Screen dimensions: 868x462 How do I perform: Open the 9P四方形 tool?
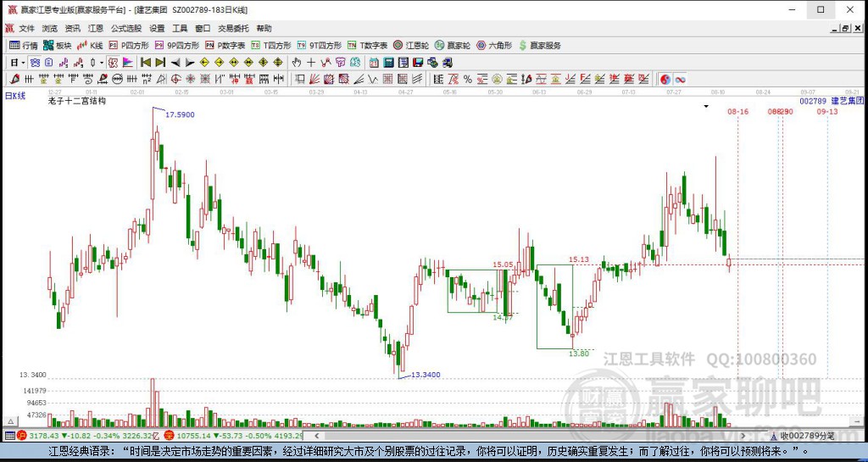[177, 46]
